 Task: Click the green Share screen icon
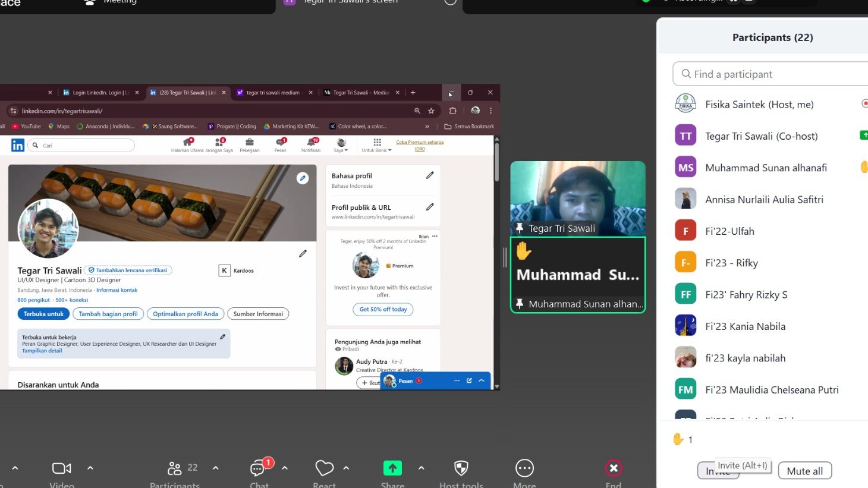point(392,469)
